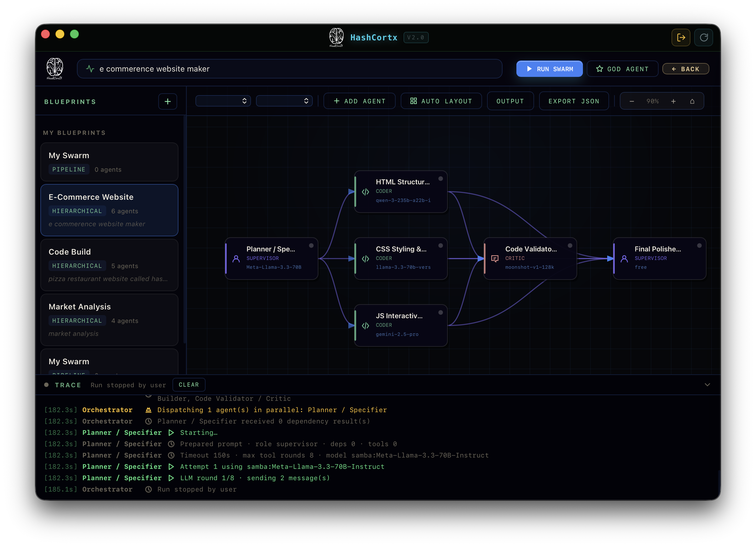Click the person icon on the Planner / Specifier node
Screen dimensions: 756x547
coord(236,259)
